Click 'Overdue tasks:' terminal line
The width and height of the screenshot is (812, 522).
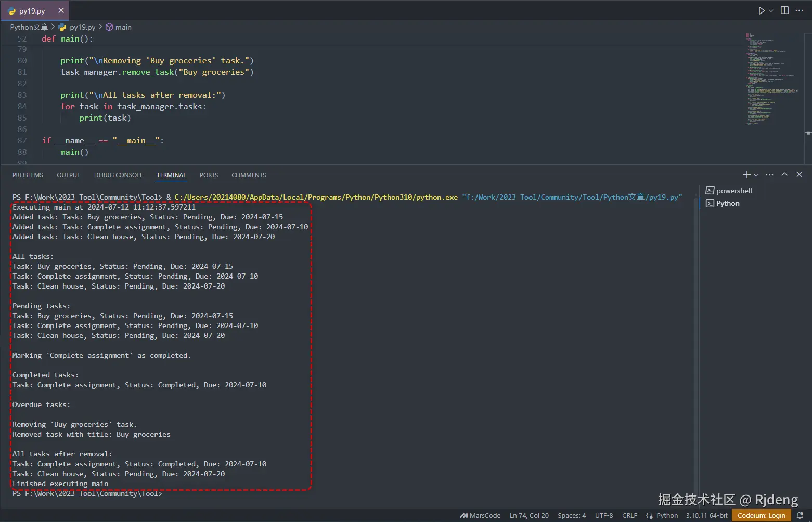tap(41, 404)
